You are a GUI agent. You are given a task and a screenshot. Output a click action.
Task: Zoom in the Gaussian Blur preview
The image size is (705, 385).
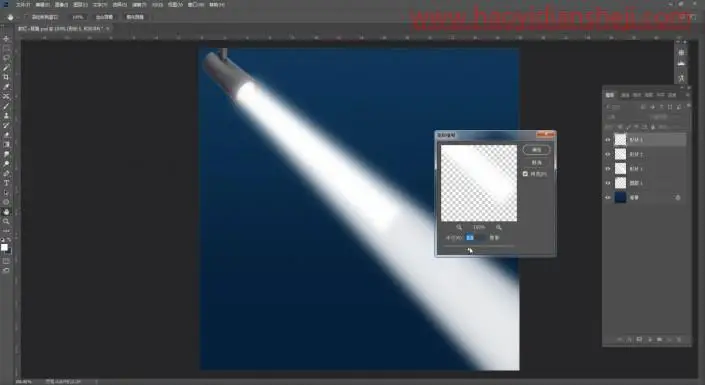click(499, 227)
